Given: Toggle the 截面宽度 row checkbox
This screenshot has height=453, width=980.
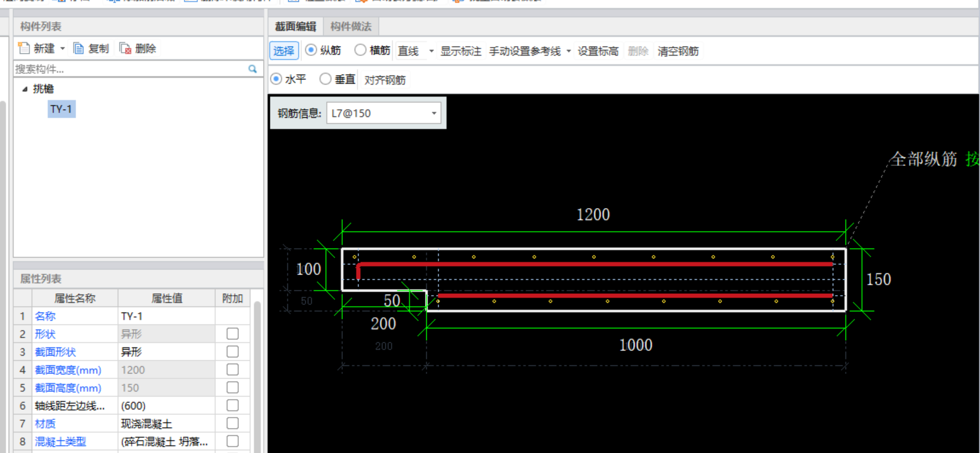Looking at the screenshot, I should point(232,369).
